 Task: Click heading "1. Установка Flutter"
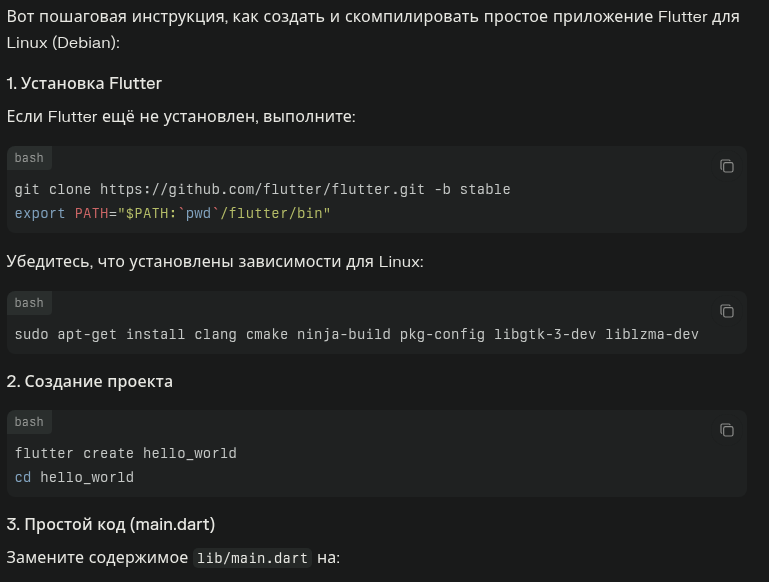click(84, 83)
